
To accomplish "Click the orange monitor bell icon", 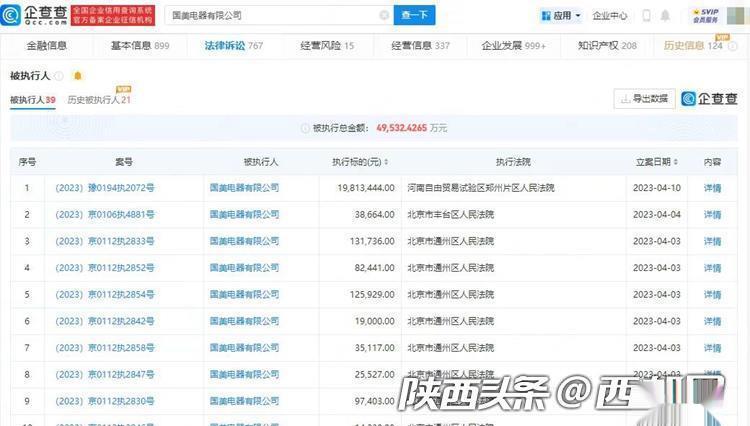I will (77, 76).
